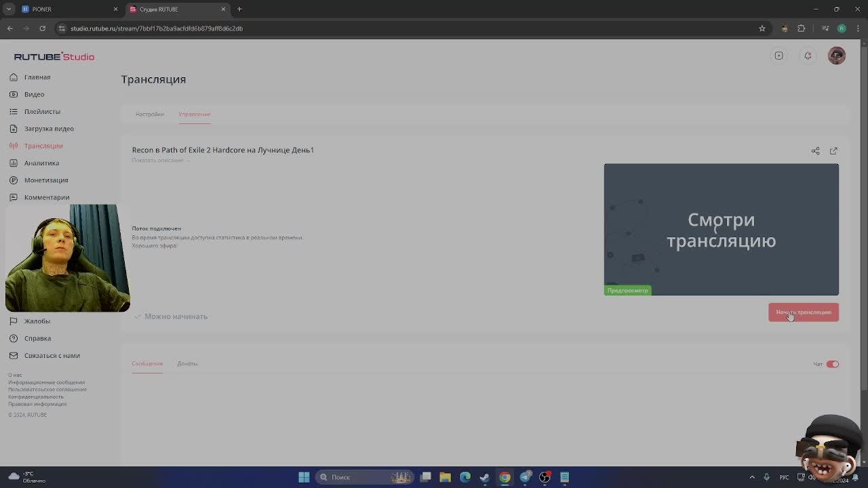Screen dimensions: 868x488
Task: Click the Трансляции broadcast icon
Action: [14, 146]
